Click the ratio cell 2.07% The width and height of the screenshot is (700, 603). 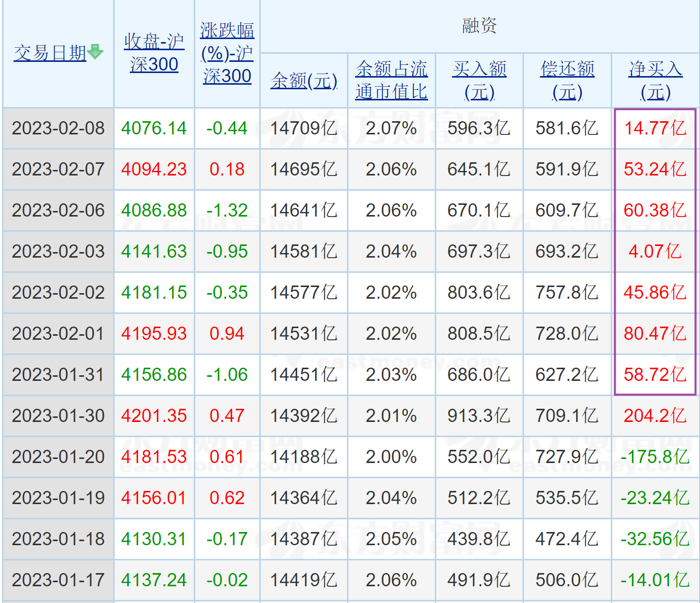pyautogui.click(x=392, y=128)
